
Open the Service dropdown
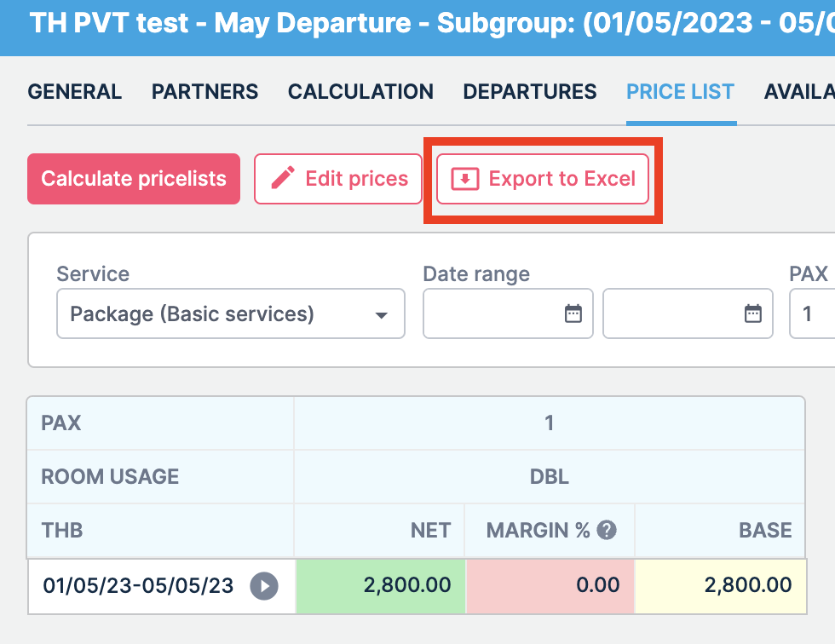pos(231,313)
